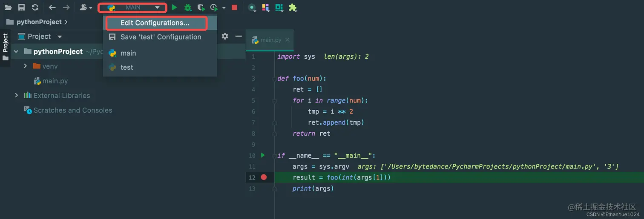Collapse the pythonProject root node

(x=16, y=51)
